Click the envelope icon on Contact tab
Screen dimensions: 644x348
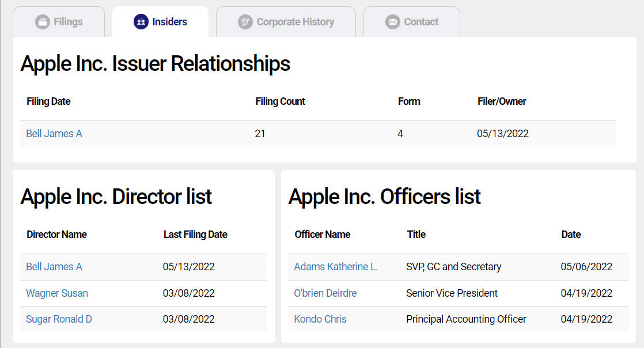(x=393, y=22)
